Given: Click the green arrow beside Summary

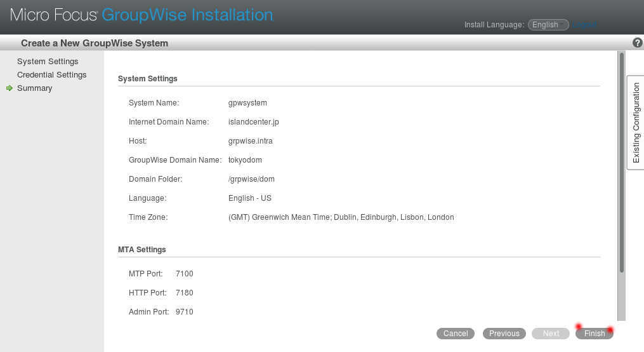Looking at the screenshot, I should [x=10, y=88].
